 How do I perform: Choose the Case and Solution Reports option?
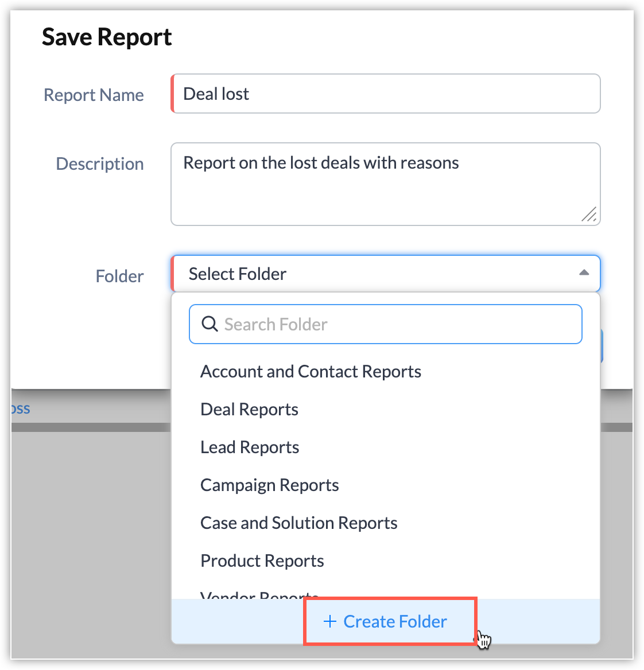coord(298,523)
